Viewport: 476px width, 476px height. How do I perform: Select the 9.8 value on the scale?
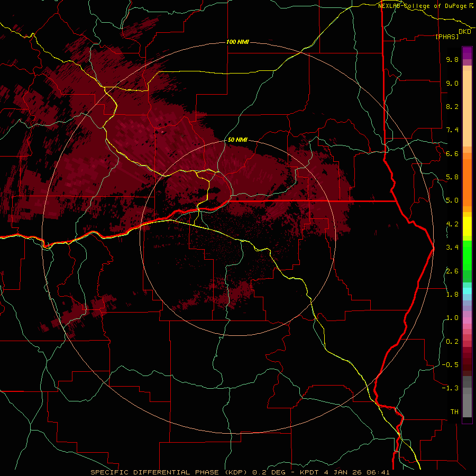tap(452, 59)
